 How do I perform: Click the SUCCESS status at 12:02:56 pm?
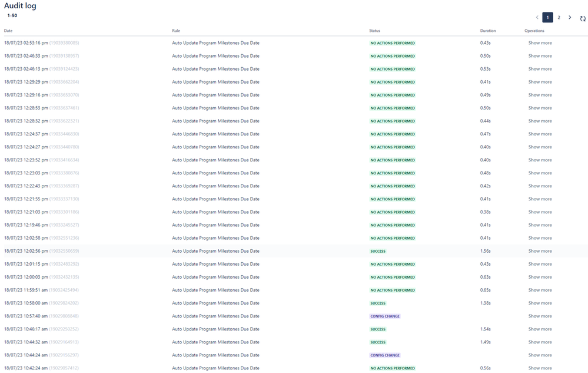click(x=378, y=251)
